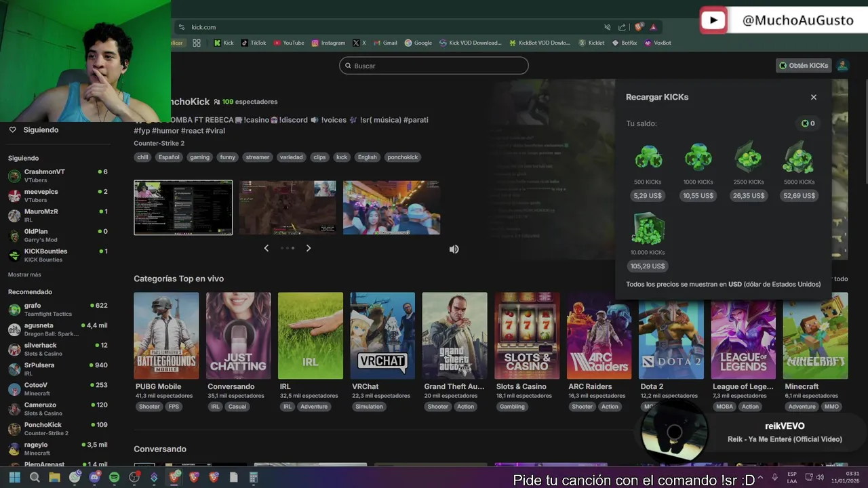Close the Recargar KICKs panel
Screen dimensions: 868x488
coord(814,97)
